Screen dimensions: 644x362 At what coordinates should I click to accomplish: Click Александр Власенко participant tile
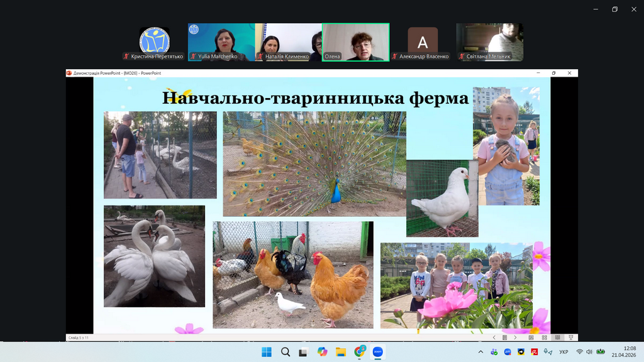click(423, 42)
